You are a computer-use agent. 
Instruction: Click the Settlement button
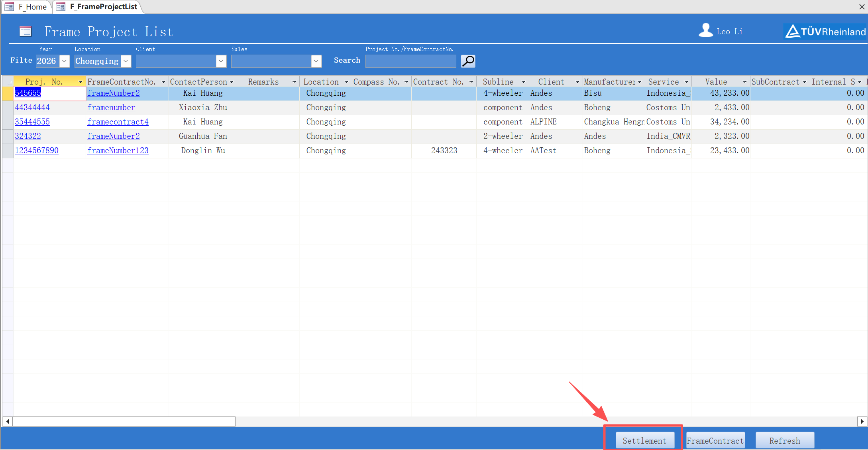pyautogui.click(x=644, y=440)
